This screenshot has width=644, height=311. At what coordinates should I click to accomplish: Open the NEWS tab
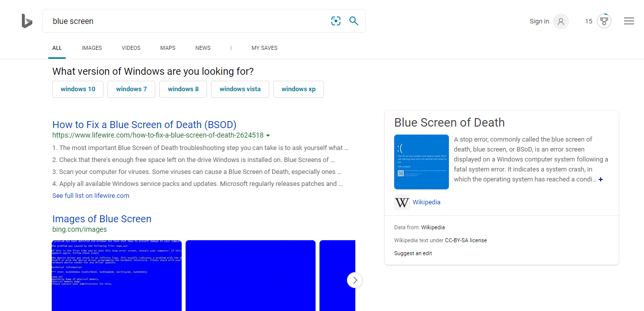click(x=203, y=48)
